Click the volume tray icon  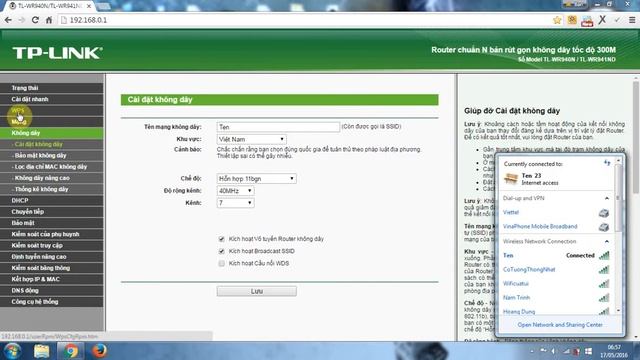point(554,351)
